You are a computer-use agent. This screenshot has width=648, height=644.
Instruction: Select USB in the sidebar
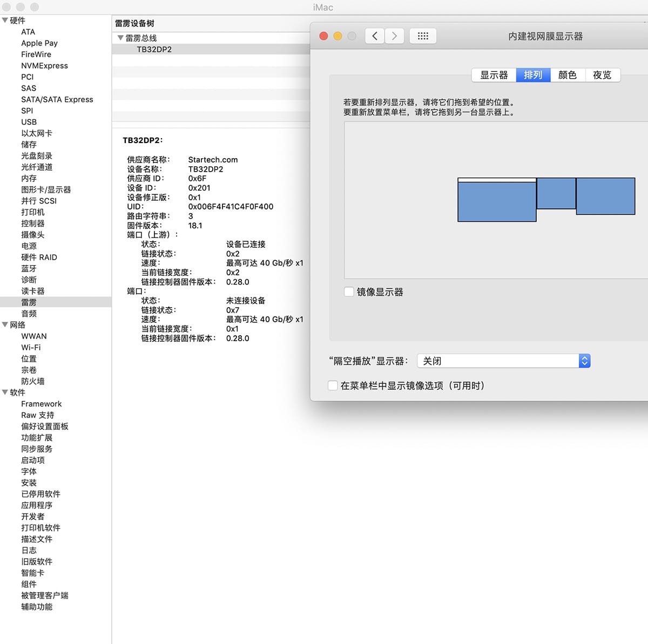tap(29, 122)
